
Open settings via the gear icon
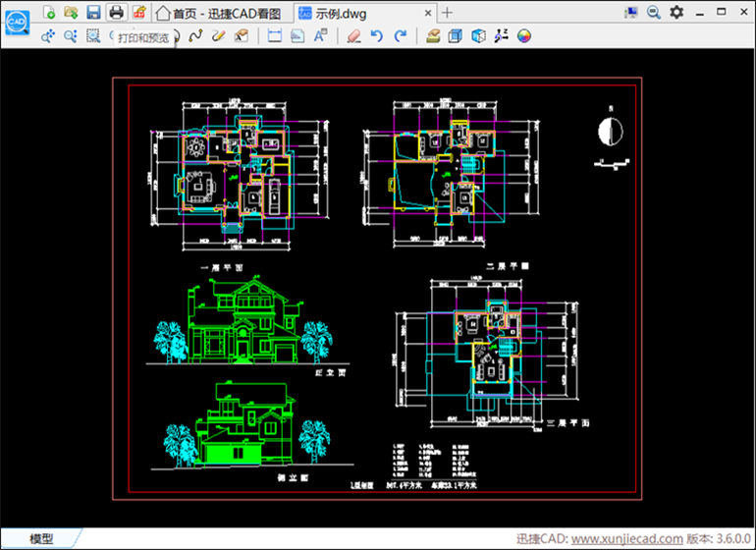pos(676,12)
